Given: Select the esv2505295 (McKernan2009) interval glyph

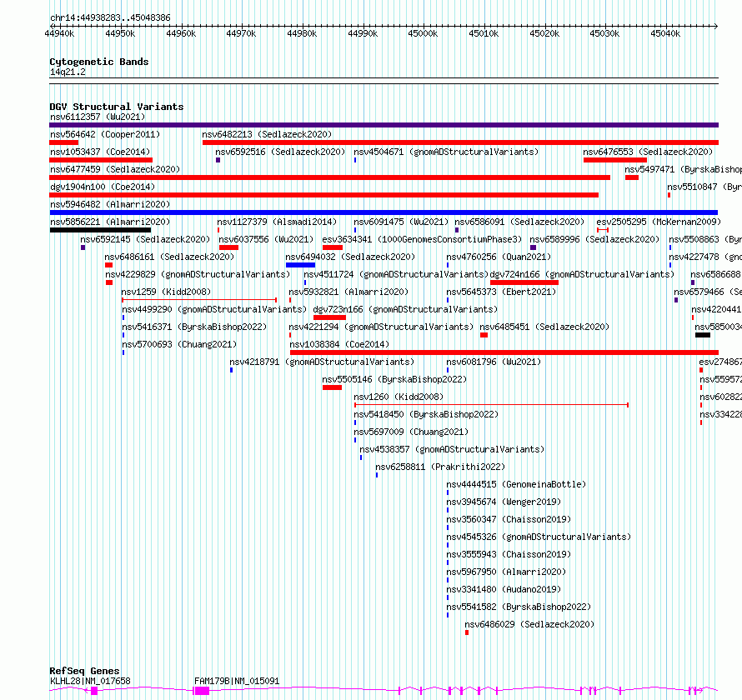Looking at the screenshot, I should click(x=603, y=230).
